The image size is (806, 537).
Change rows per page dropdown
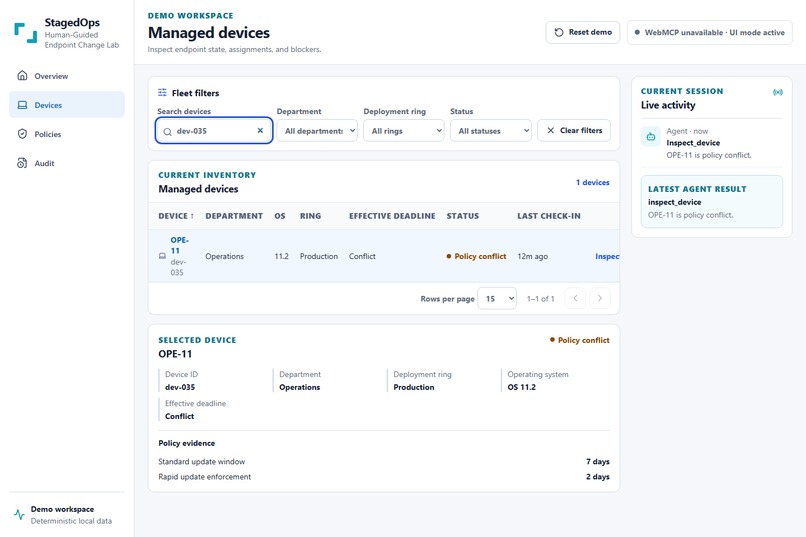(497, 298)
